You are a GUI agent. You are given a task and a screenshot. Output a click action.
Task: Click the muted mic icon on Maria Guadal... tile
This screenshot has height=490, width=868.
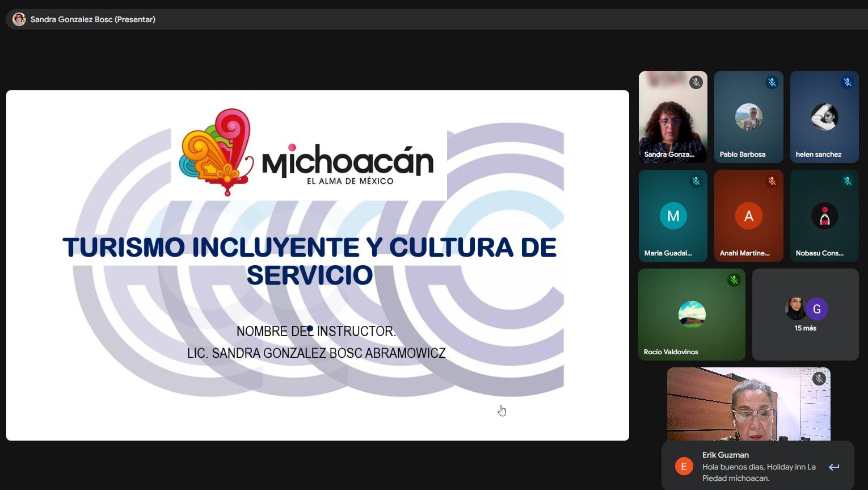point(696,181)
